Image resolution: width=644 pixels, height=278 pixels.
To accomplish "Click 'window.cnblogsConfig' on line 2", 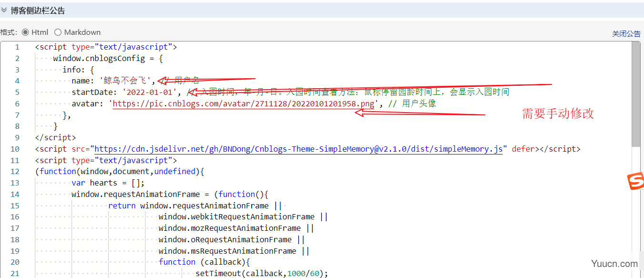I will point(99,58).
